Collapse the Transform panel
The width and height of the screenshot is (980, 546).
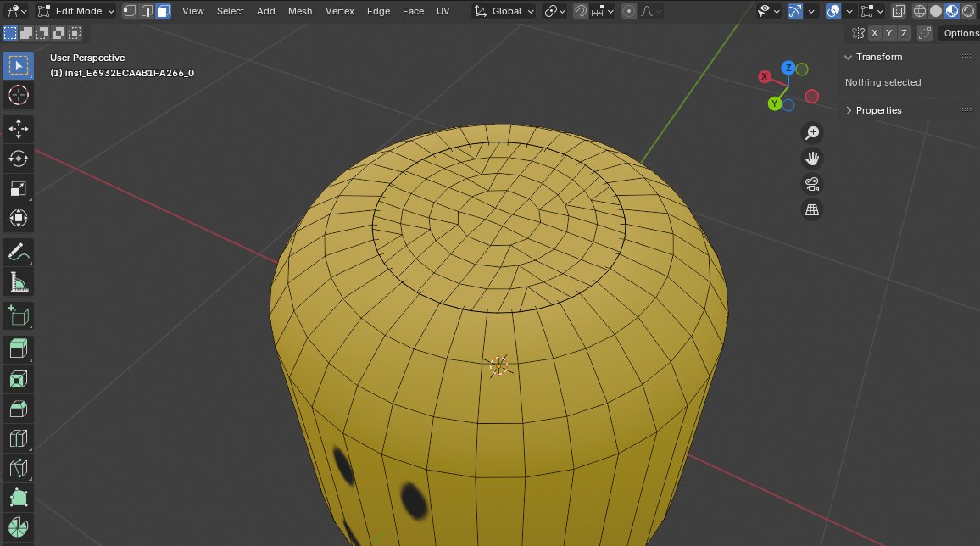click(849, 57)
